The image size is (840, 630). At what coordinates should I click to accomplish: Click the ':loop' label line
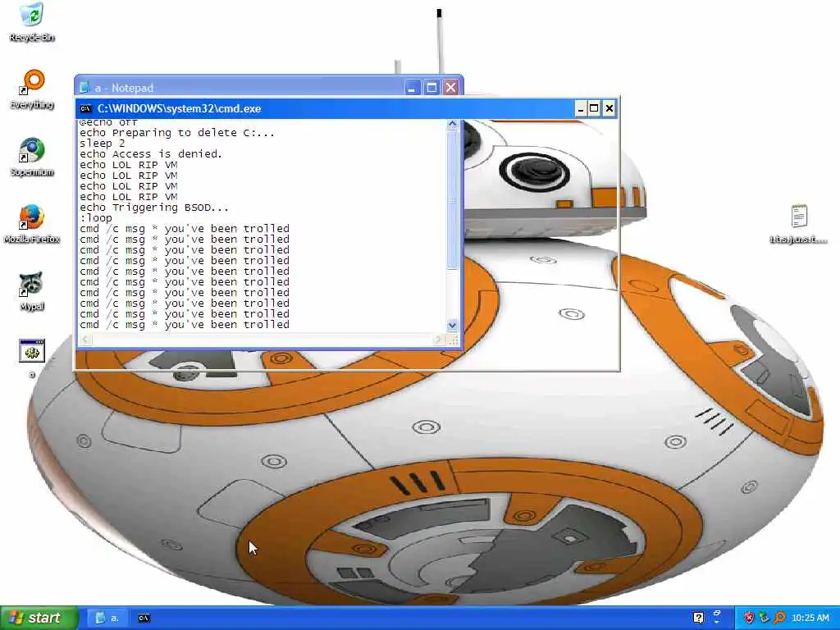point(96,218)
